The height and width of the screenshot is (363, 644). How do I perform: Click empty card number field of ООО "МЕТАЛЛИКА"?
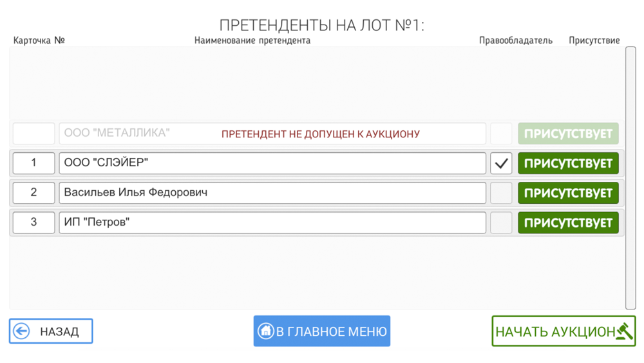tap(33, 133)
